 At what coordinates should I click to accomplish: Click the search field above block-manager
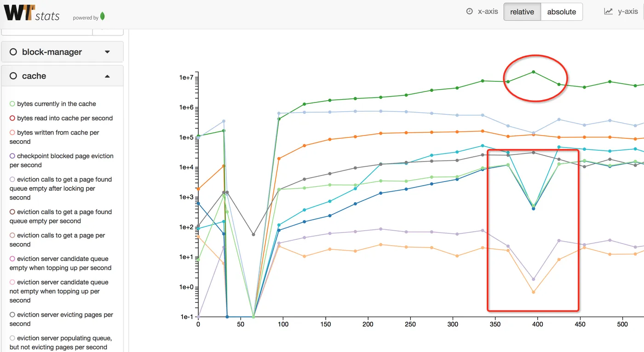tap(47, 32)
